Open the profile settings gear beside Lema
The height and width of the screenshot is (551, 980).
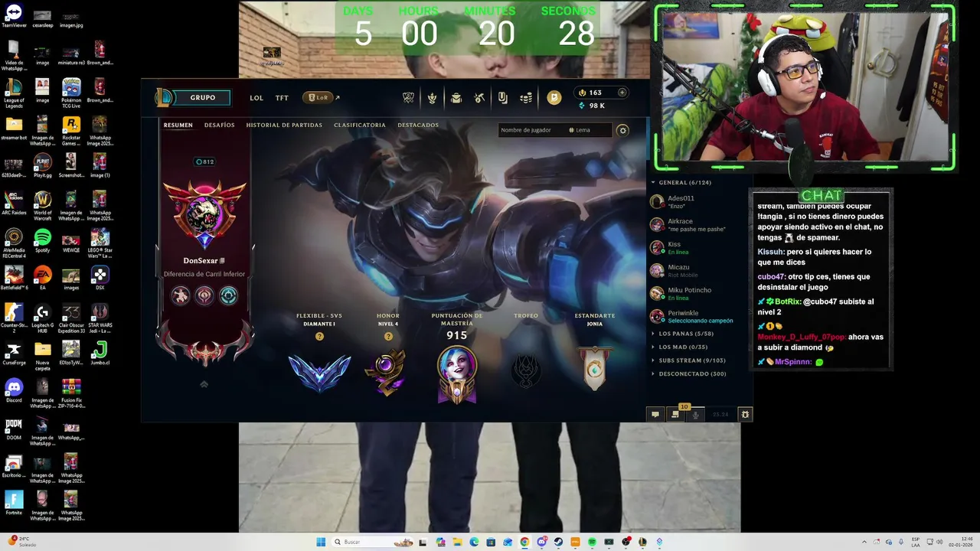(622, 130)
